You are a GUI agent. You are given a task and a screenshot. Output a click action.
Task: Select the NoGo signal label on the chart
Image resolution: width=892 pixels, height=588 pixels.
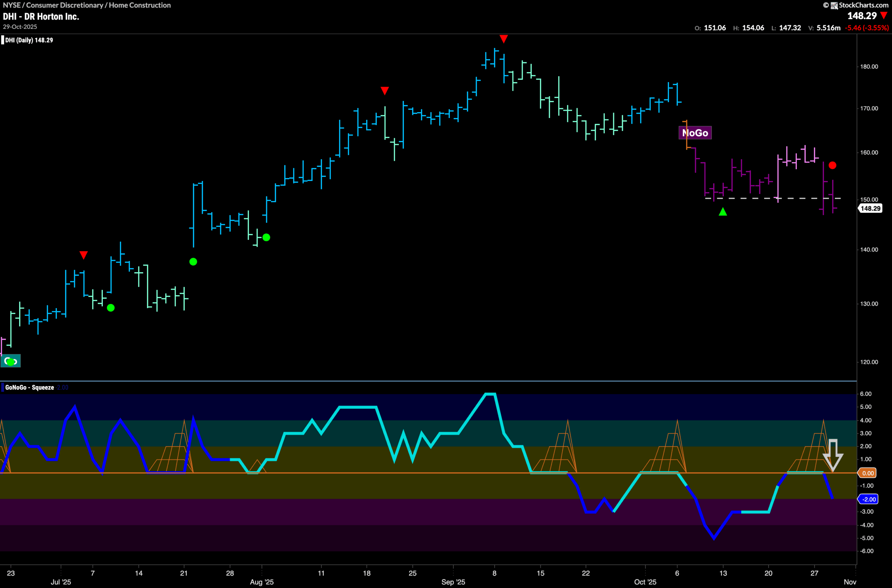pyautogui.click(x=695, y=132)
